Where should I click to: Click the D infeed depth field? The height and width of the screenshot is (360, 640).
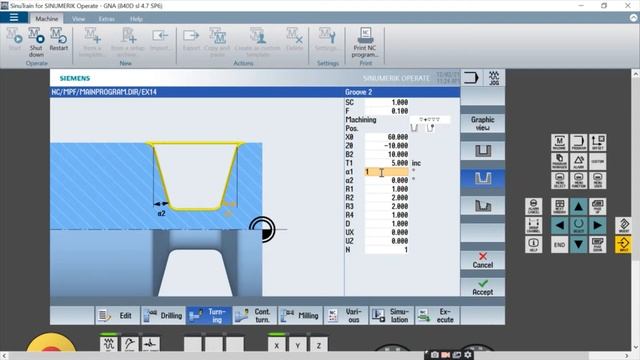tap(387, 224)
